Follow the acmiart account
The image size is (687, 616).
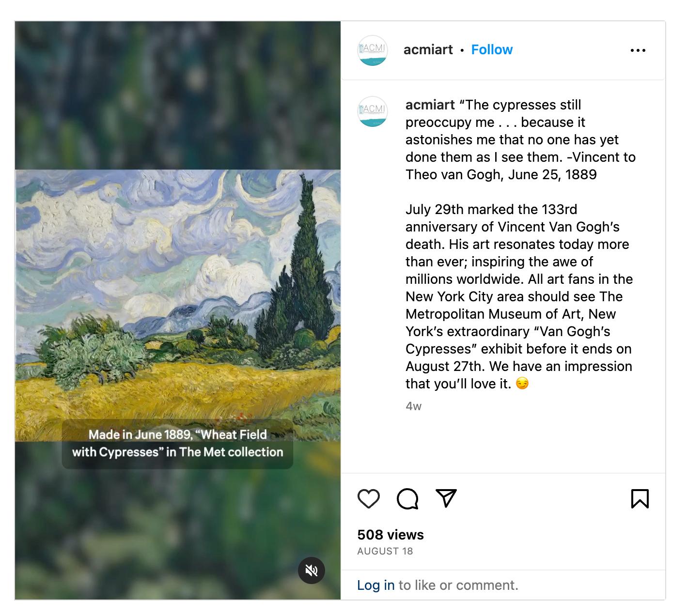492,50
